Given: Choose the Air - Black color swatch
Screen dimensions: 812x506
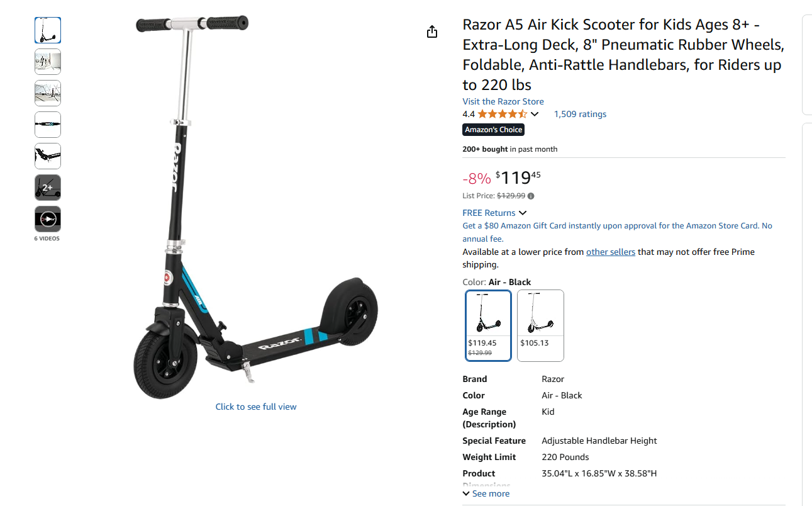Looking at the screenshot, I should pyautogui.click(x=489, y=325).
